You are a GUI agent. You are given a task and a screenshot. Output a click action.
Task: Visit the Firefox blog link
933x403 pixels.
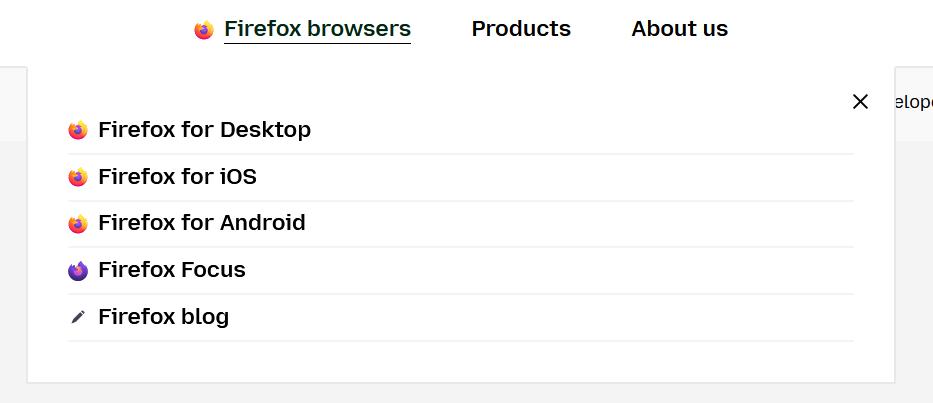pyautogui.click(x=164, y=317)
